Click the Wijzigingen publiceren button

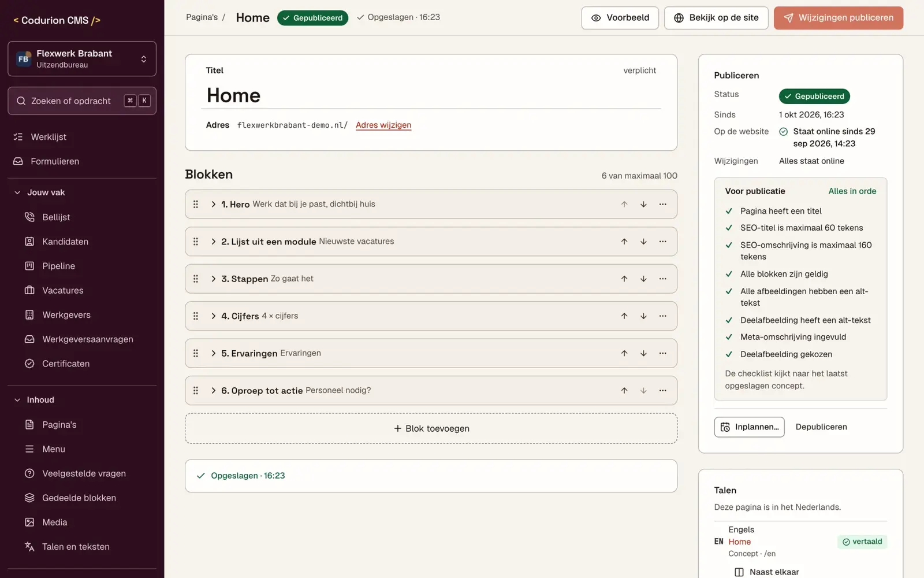point(839,18)
